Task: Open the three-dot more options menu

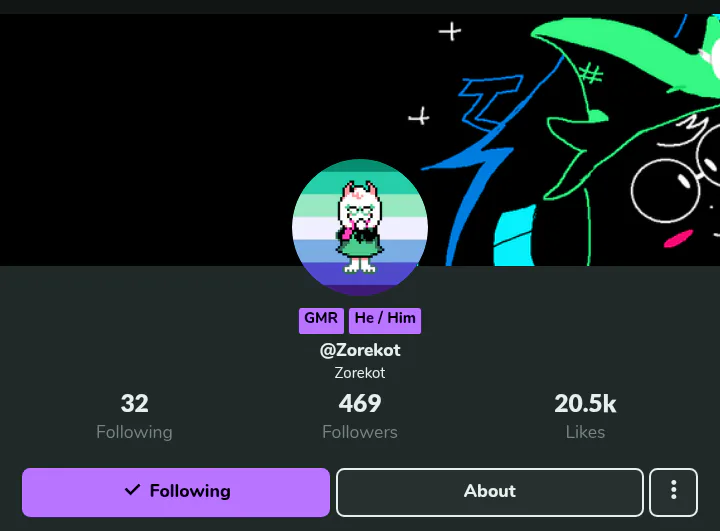Action: click(673, 492)
